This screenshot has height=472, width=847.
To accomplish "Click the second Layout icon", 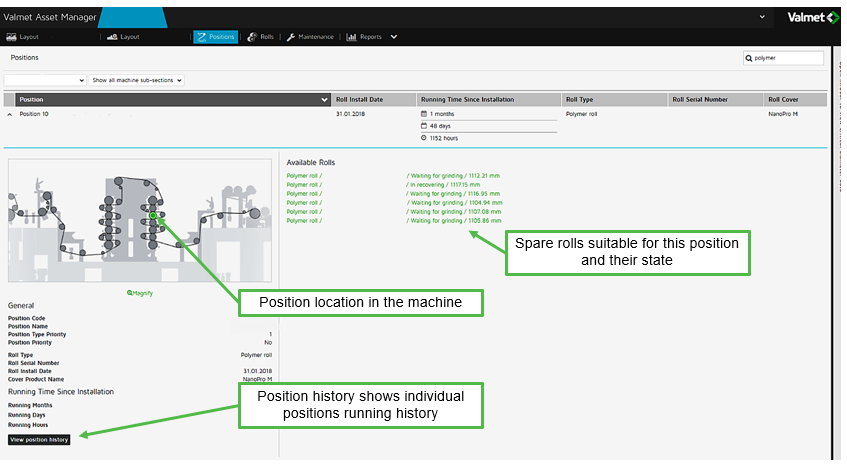I will (112, 37).
